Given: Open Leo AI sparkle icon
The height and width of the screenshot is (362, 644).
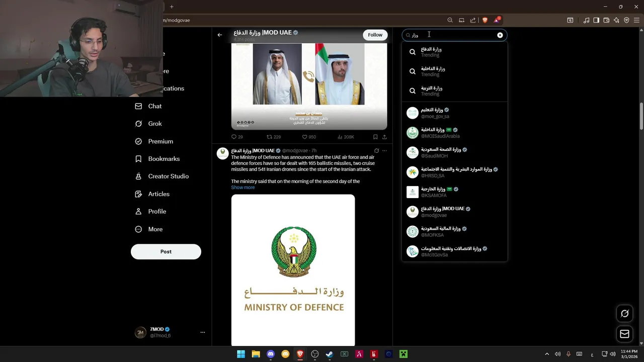Looking at the screenshot, I should click(616, 20).
